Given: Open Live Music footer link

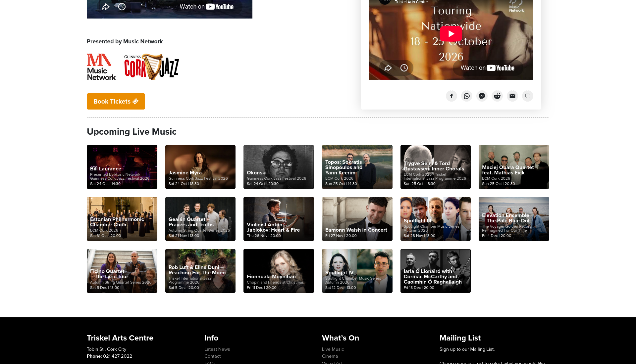Looking at the screenshot, I should [333, 349].
